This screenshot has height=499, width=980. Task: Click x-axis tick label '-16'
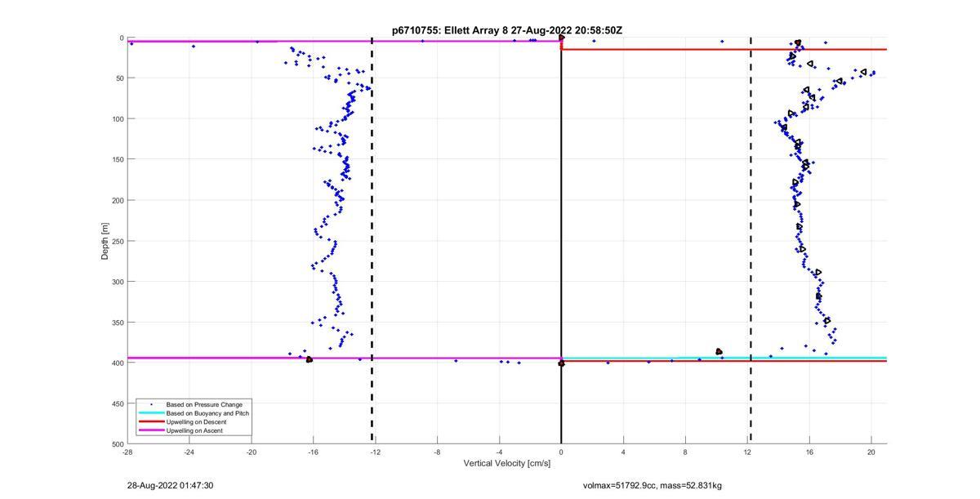(313, 452)
